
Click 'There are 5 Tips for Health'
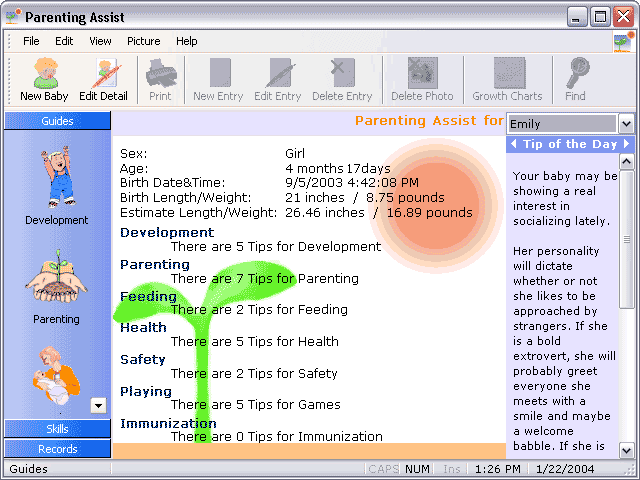pyautogui.click(x=255, y=341)
